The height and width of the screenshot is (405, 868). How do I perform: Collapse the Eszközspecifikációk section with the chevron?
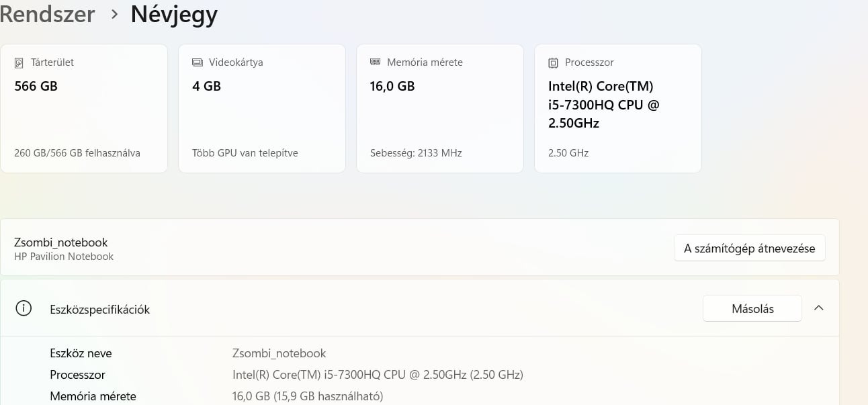818,308
